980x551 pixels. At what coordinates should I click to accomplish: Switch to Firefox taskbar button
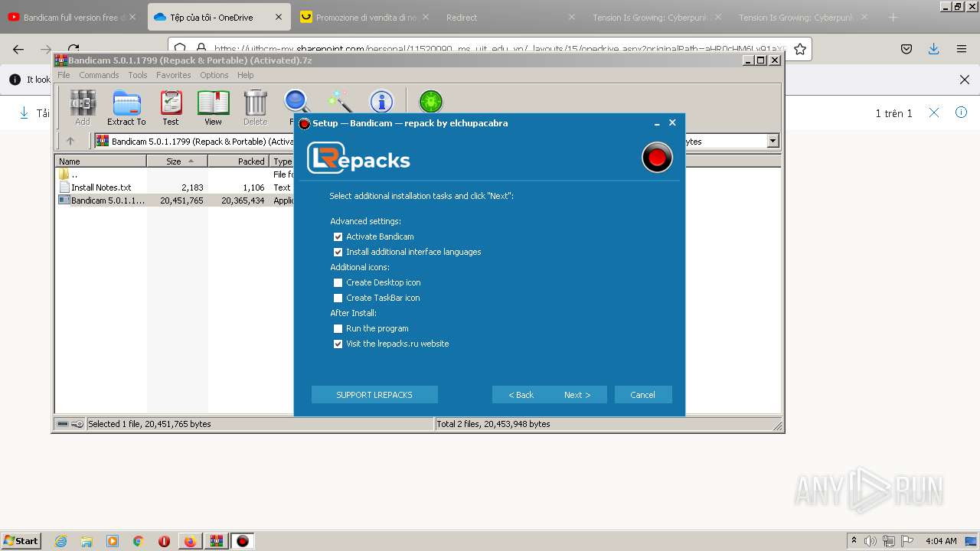point(190,541)
